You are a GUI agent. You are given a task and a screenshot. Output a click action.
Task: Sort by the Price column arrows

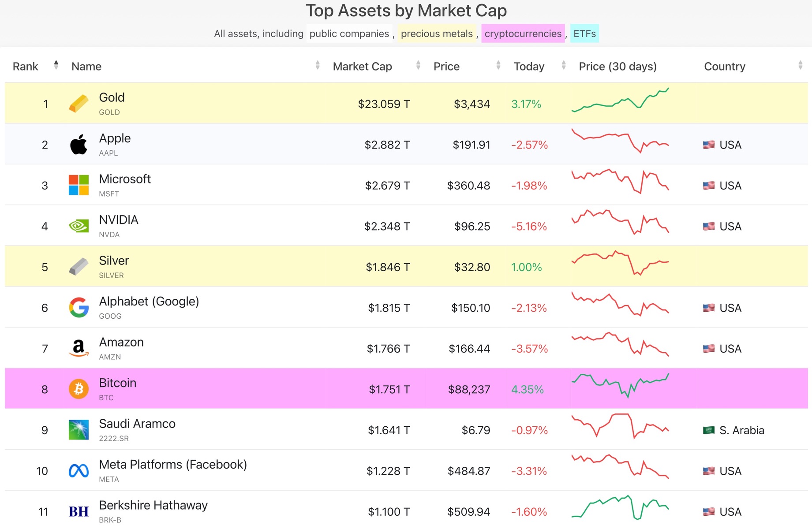tap(498, 66)
